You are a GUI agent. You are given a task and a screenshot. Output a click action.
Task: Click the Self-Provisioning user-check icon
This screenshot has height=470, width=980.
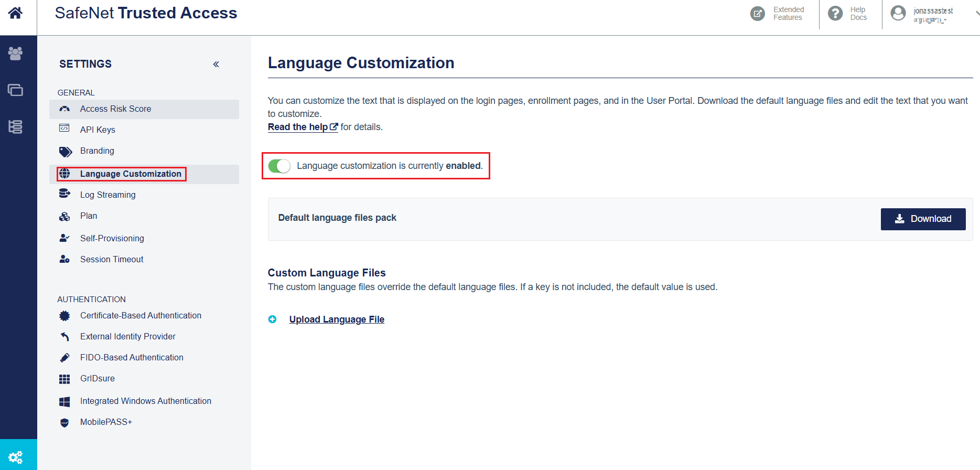[64, 238]
